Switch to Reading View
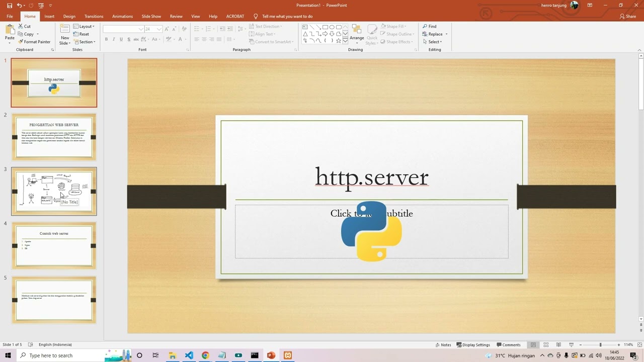Viewport: 644px width, 362px height. [558, 345]
